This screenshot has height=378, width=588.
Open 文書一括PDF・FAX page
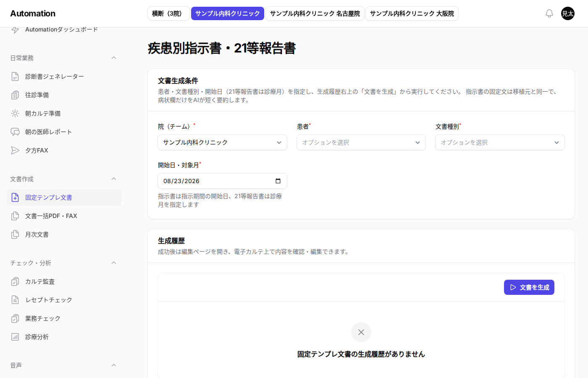coord(64,216)
